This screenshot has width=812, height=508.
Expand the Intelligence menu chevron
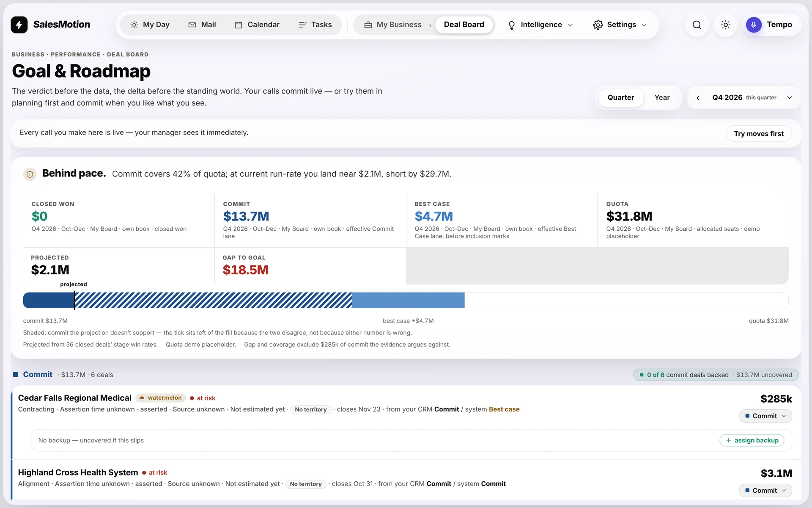coord(570,25)
